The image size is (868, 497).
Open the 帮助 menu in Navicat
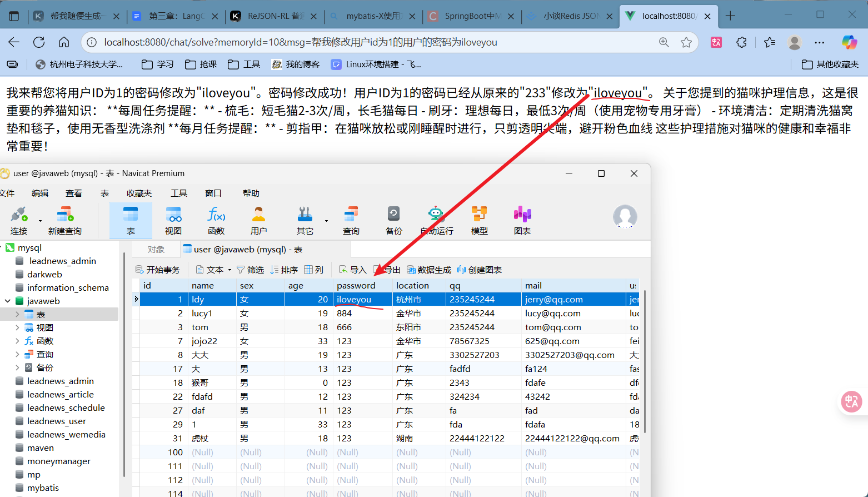[251, 193]
